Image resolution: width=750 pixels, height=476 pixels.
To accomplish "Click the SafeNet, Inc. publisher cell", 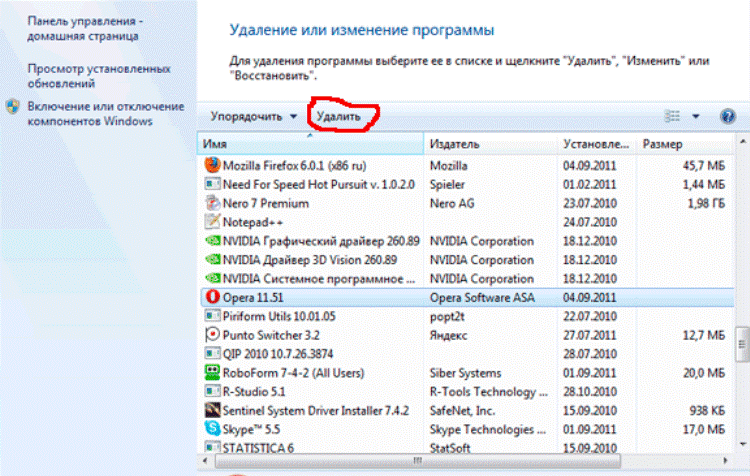I will point(462,410).
